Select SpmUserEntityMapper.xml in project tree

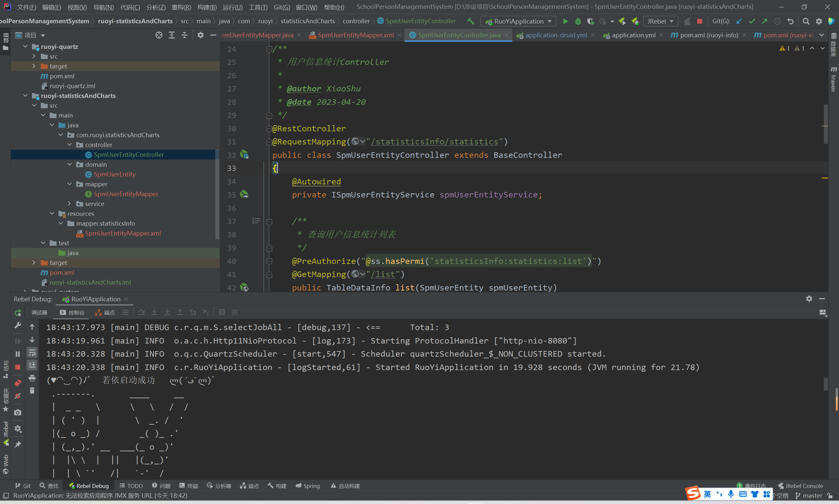123,233
